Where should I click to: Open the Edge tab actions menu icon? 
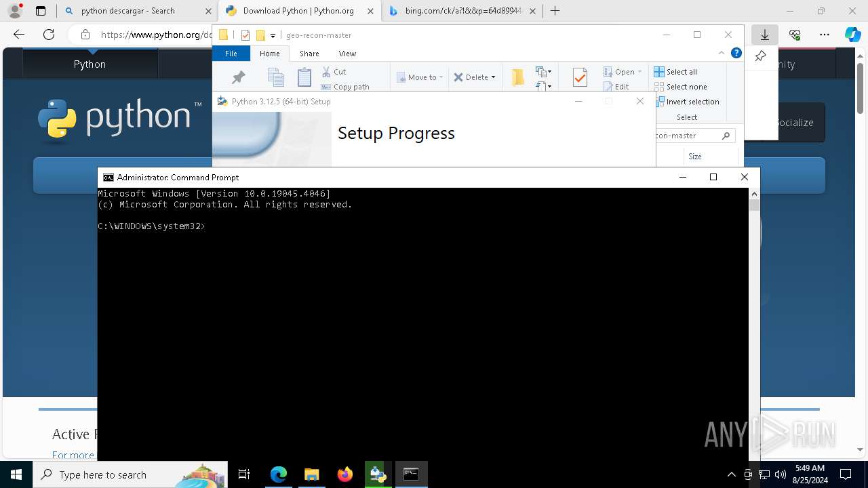tap(41, 11)
